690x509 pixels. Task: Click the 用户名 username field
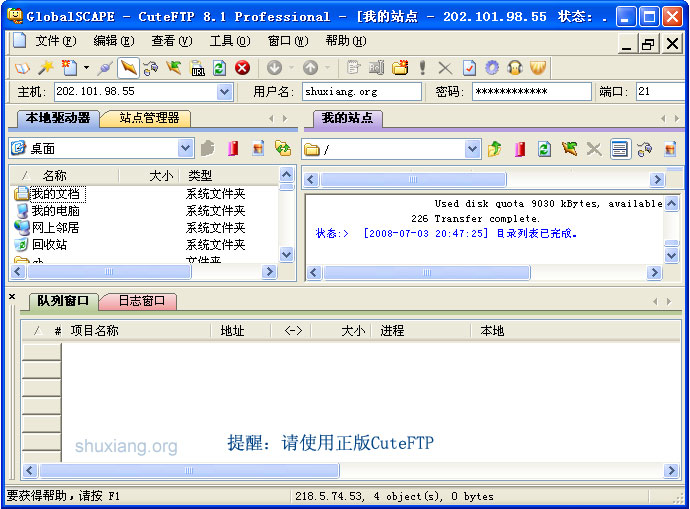click(362, 92)
